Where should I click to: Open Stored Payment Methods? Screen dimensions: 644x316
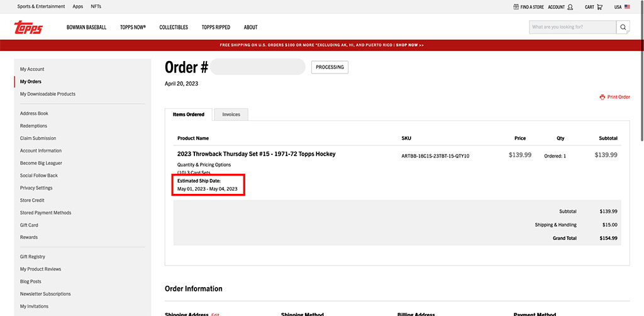coord(45,212)
